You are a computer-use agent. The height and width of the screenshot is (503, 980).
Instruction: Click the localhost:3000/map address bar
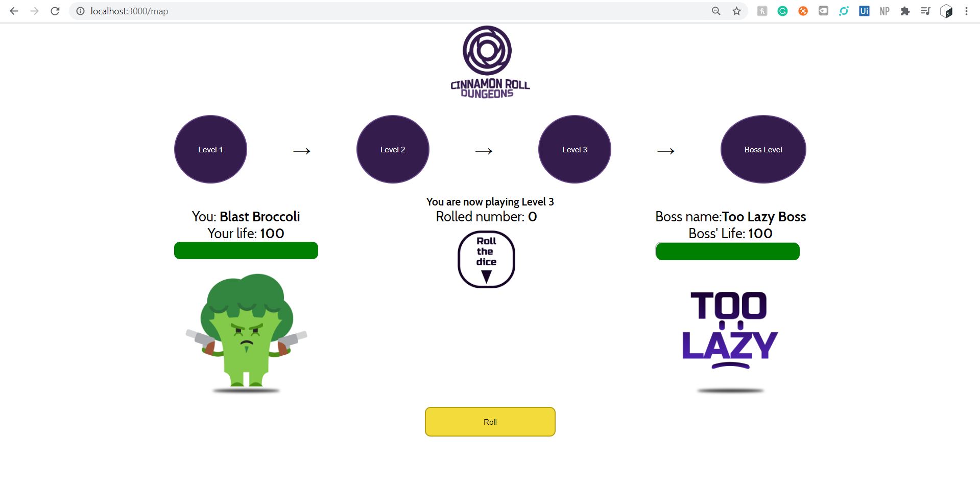(388, 11)
